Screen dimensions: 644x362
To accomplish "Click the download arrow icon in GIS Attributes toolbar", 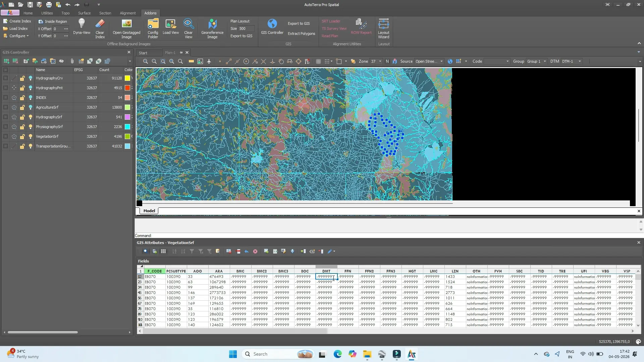I will click(x=292, y=251).
